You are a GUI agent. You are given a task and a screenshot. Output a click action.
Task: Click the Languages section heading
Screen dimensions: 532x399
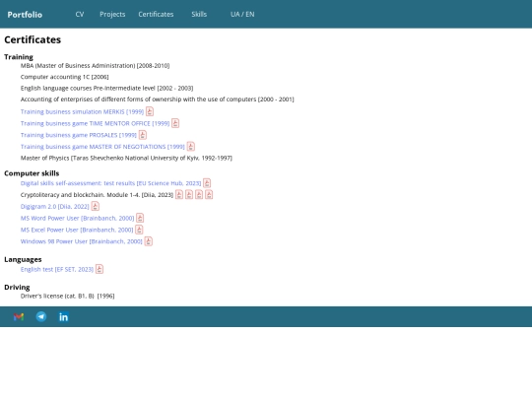[x=23, y=259]
